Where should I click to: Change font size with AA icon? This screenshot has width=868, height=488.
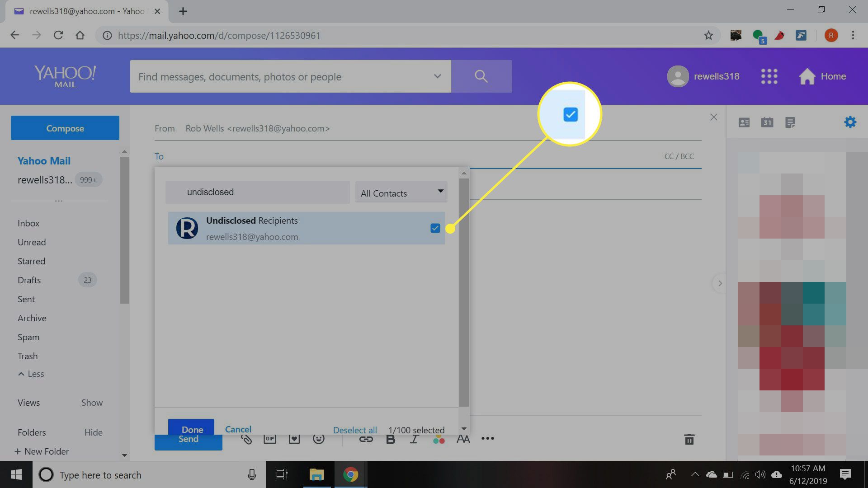[463, 439]
